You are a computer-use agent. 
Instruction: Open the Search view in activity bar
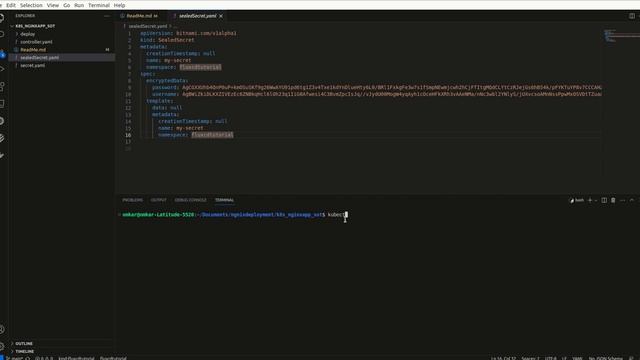[x=2, y=34]
